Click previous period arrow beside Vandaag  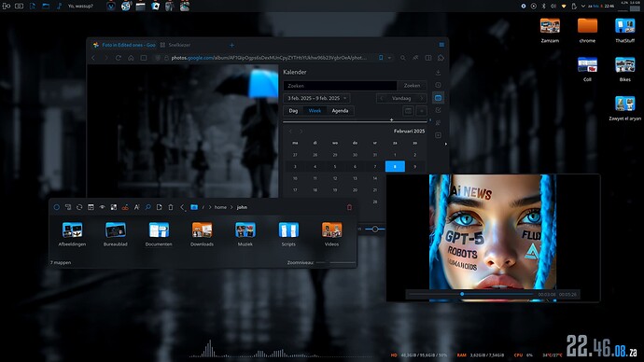pyautogui.click(x=381, y=98)
